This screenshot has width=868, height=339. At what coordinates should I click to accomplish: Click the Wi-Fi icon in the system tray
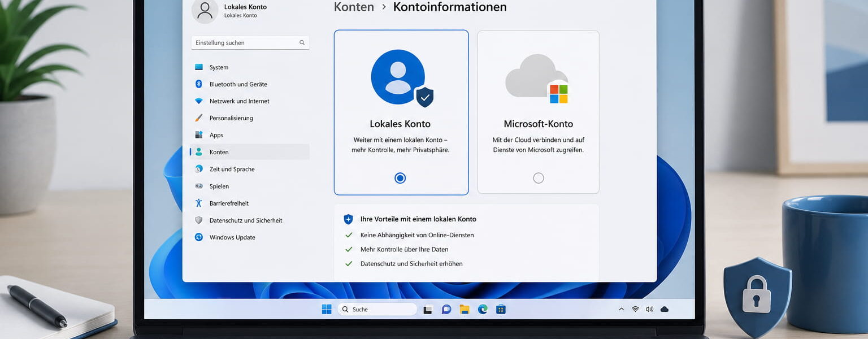click(x=635, y=309)
